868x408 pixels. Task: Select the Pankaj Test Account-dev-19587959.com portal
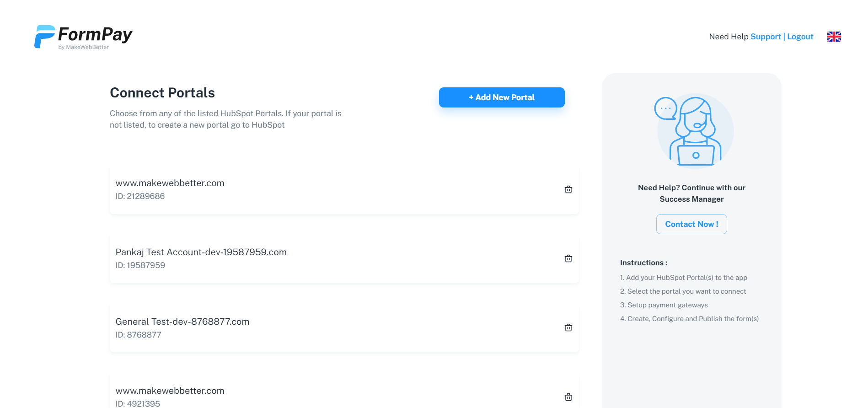pos(344,258)
